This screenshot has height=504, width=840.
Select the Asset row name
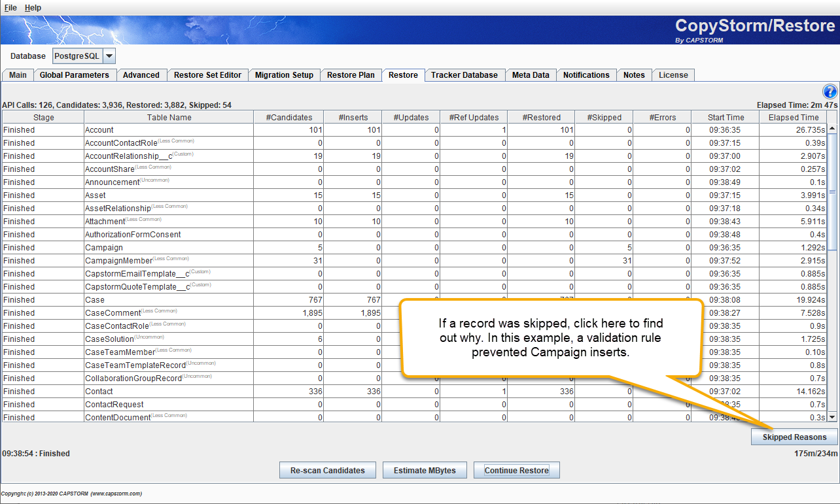[96, 195]
